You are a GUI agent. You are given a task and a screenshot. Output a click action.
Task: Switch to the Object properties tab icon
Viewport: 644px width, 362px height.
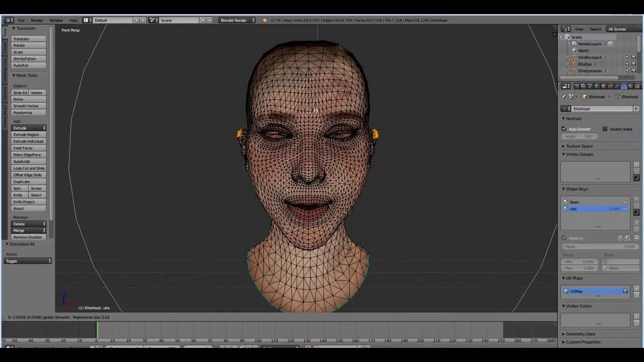tap(603, 86)
